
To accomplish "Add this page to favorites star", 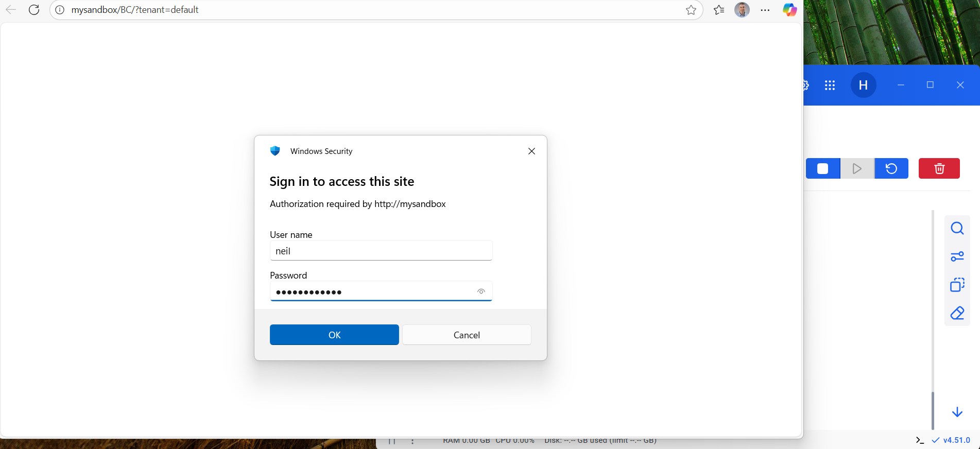I will click(691, 10).
